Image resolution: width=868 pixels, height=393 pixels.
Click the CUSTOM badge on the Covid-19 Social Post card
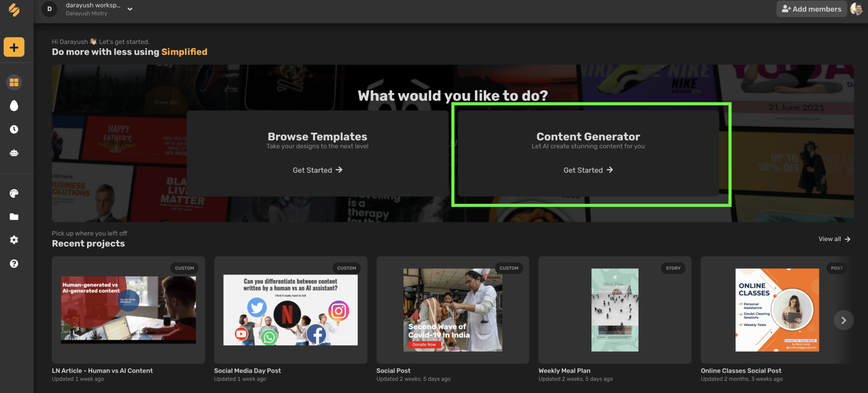pos(509,268)
